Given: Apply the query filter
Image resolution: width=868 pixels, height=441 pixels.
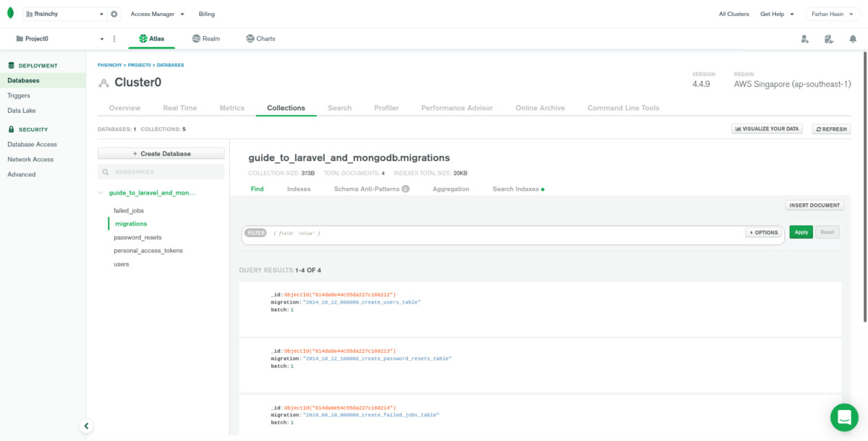Looking at the screenshot, I should click(801, 232).
